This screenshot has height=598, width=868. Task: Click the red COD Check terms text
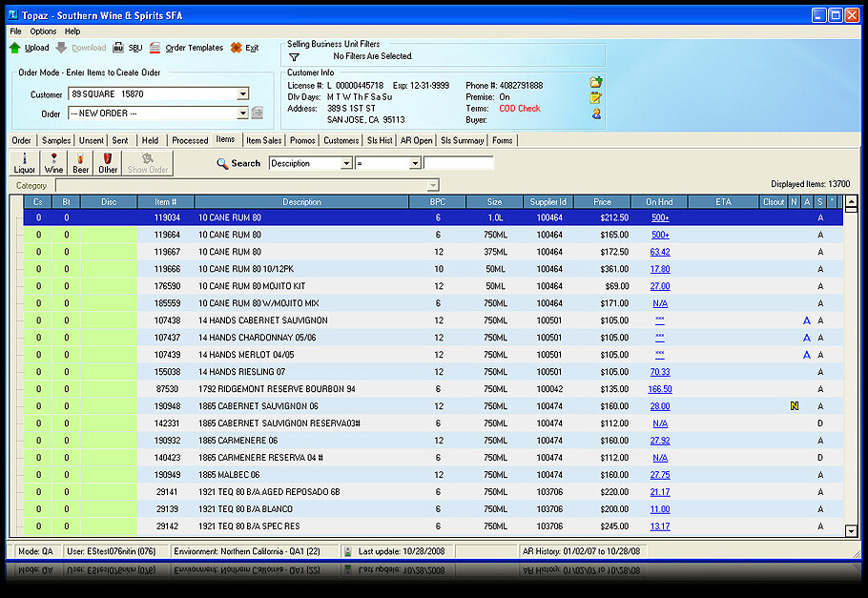coord(519,109)
